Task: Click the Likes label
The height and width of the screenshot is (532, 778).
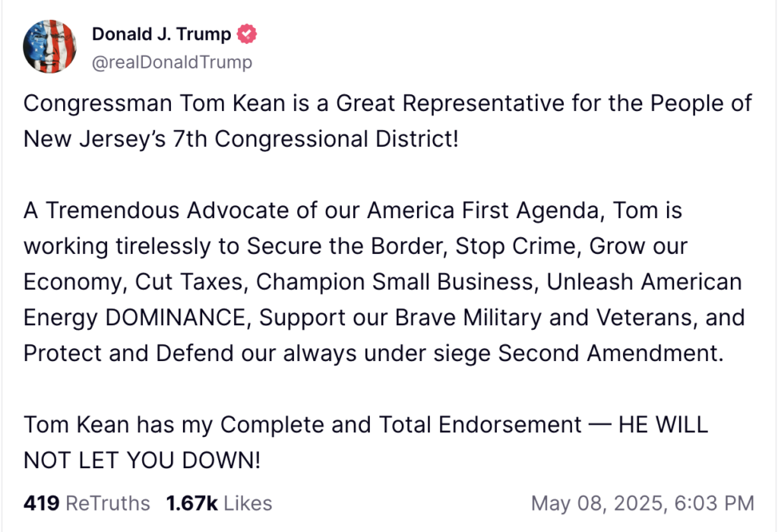Action: point(248,503)
